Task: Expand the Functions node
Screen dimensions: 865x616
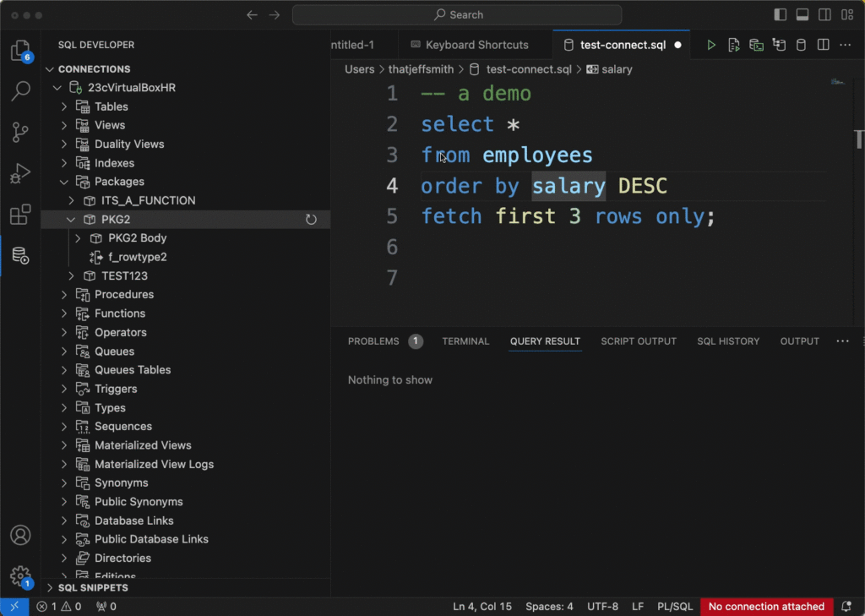Action: (x=64, y=313)
